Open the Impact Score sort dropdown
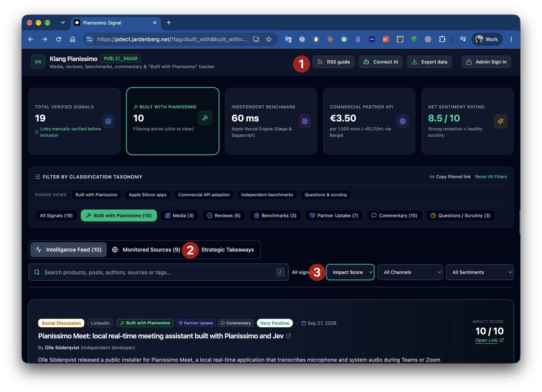The height and width of the screenshot is (392, 542). [x=350, y=272]
